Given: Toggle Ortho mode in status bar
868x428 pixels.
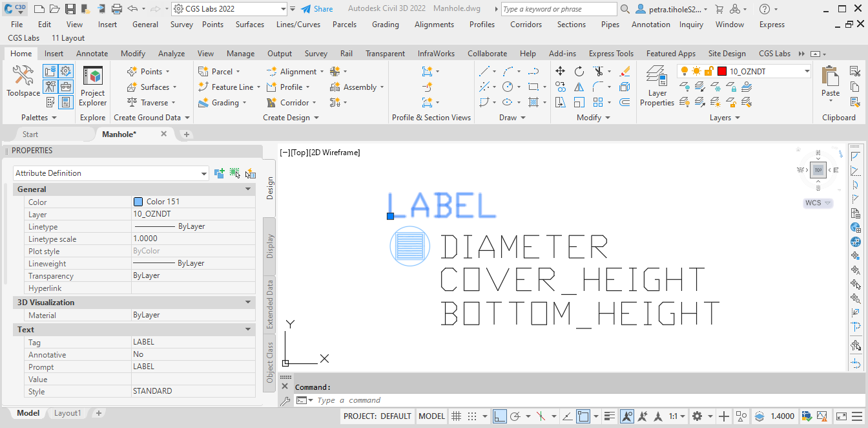Looking at the screenshot, I should (499, 416).
